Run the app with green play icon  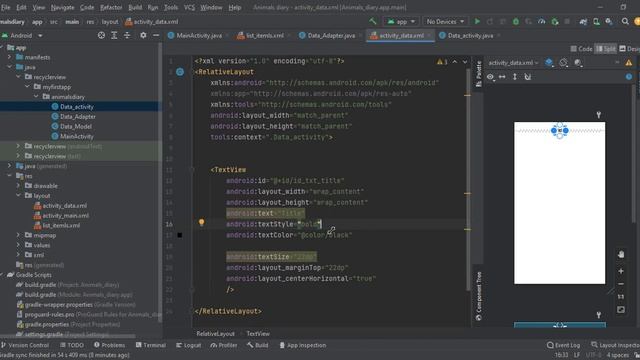pos(477,21)
